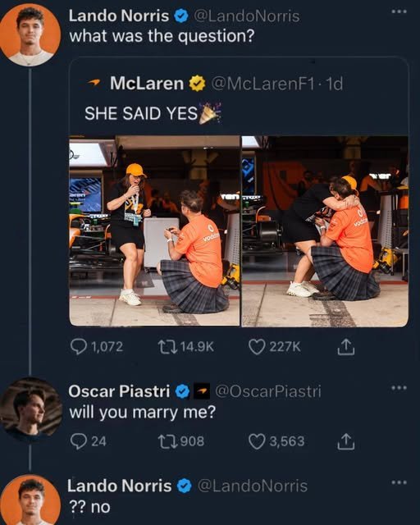Open more options on top Lando Norris tweet
This screenshot has height=525, width=420.
(399, 11)
